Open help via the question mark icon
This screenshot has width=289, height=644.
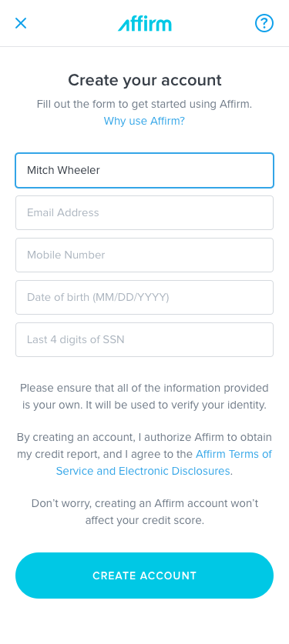(x=264, y=23)
